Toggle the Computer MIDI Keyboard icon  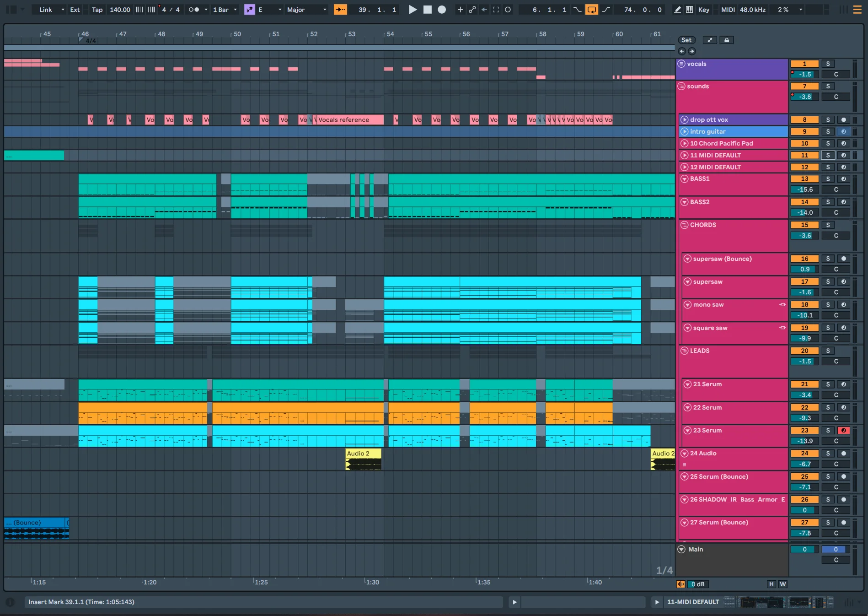[689, 10]
